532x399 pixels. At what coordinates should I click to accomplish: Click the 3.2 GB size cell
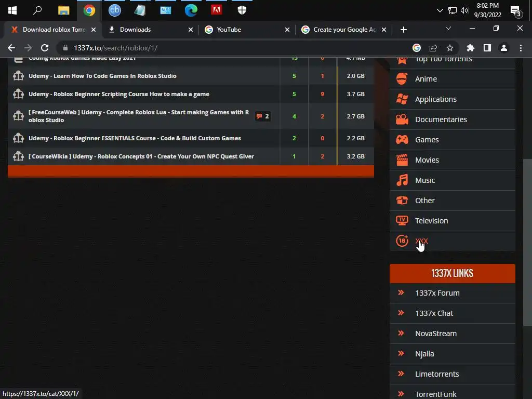tap(355, 156)
